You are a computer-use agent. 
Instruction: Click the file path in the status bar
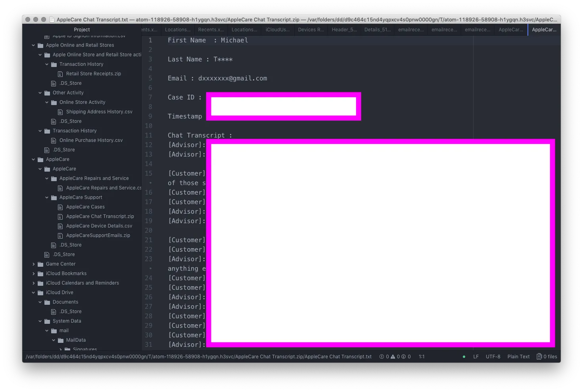pos(199,357)
